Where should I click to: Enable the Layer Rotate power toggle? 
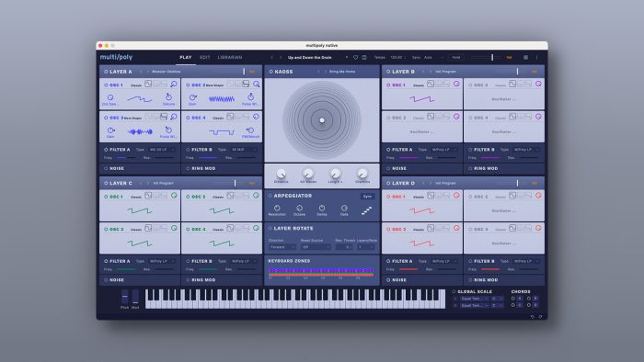point(270,229)
